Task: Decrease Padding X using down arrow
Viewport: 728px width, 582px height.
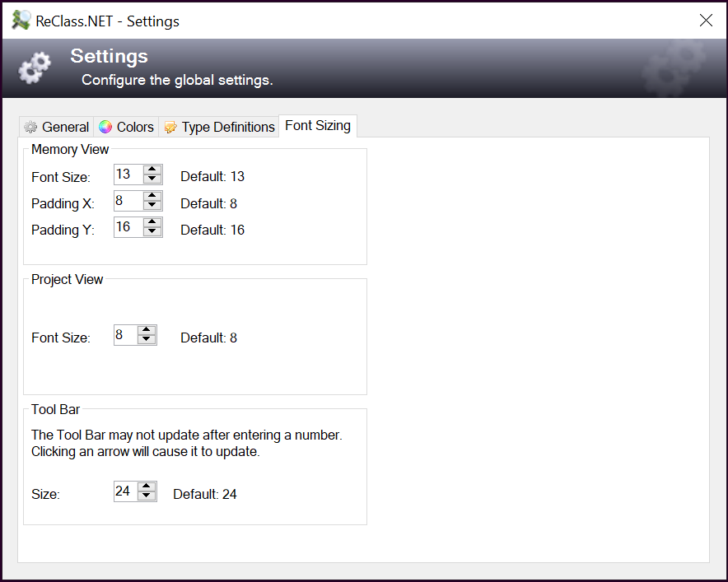Action: (152, 206)
